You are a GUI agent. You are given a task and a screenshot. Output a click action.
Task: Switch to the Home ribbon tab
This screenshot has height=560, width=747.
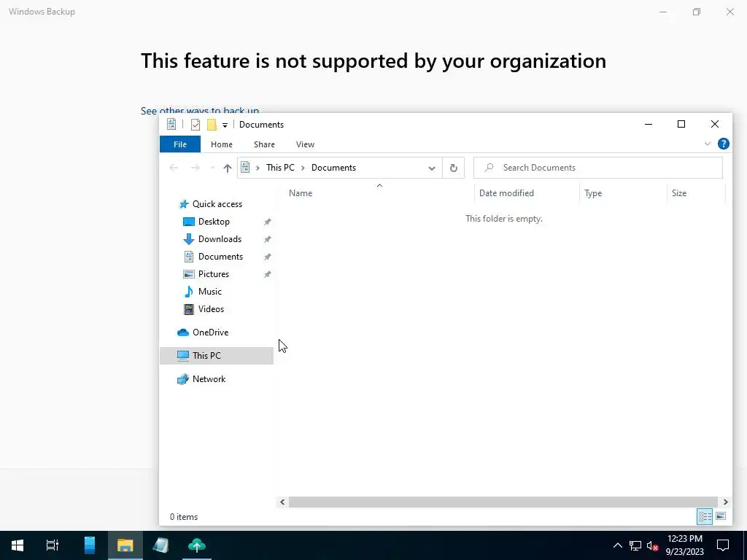pyautogui.click(x=222, y=144)
